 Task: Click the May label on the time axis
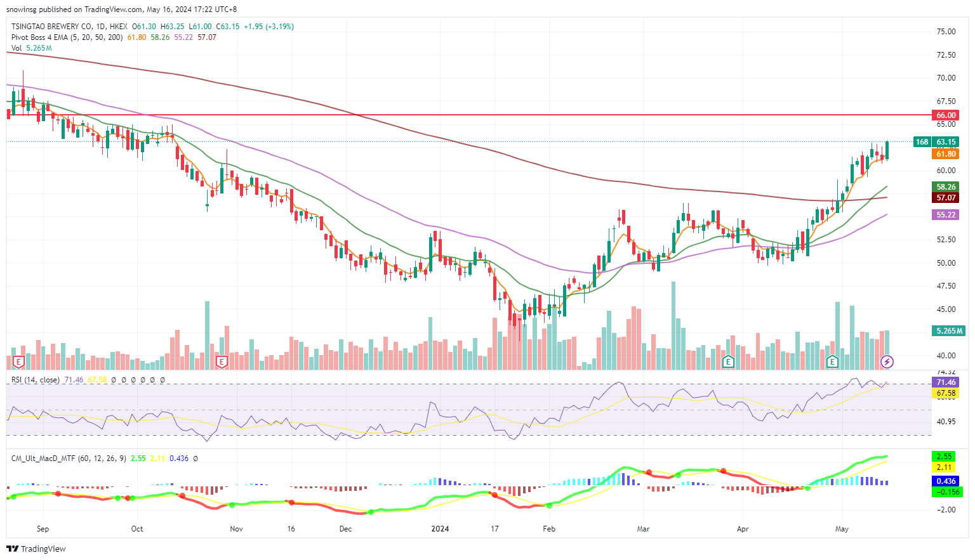(842, 529)
